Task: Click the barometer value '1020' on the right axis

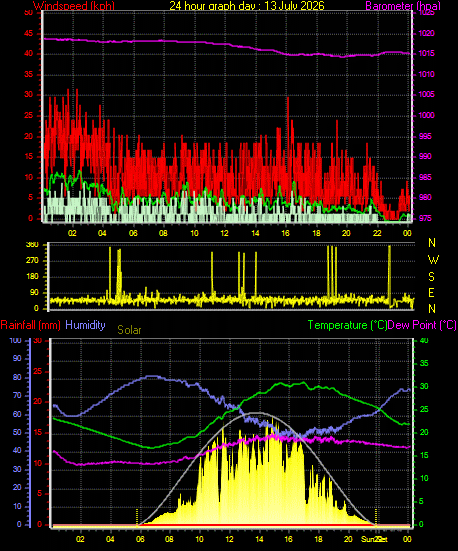Action: pos(426,33)
